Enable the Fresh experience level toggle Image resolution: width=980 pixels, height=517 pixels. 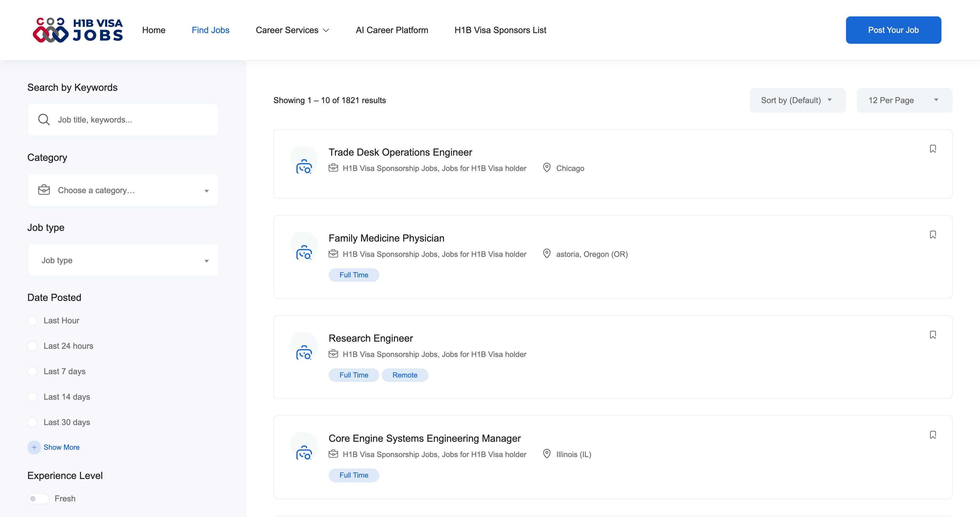(x=38, y=499)
